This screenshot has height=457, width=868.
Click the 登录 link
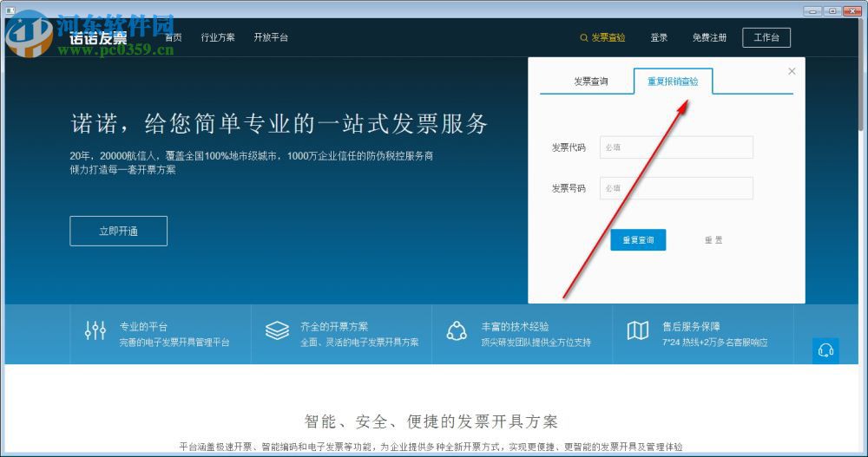pos(659,37)
